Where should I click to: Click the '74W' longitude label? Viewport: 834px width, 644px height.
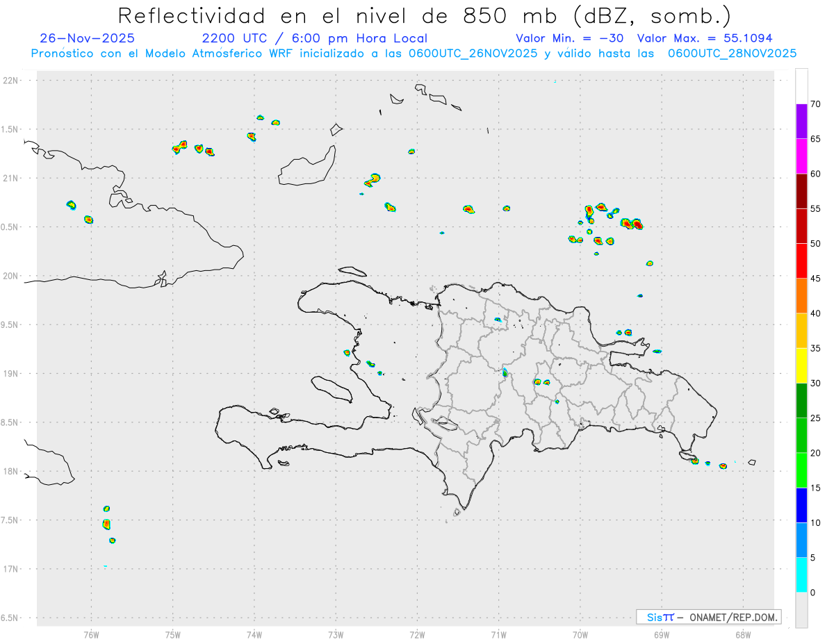(x=254, y=634)
